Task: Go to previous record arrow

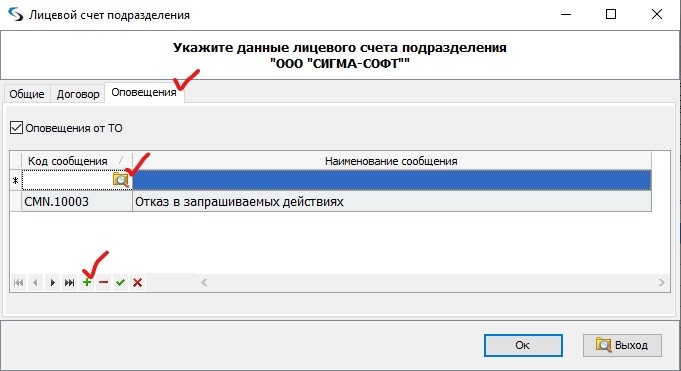Action: 35,283
